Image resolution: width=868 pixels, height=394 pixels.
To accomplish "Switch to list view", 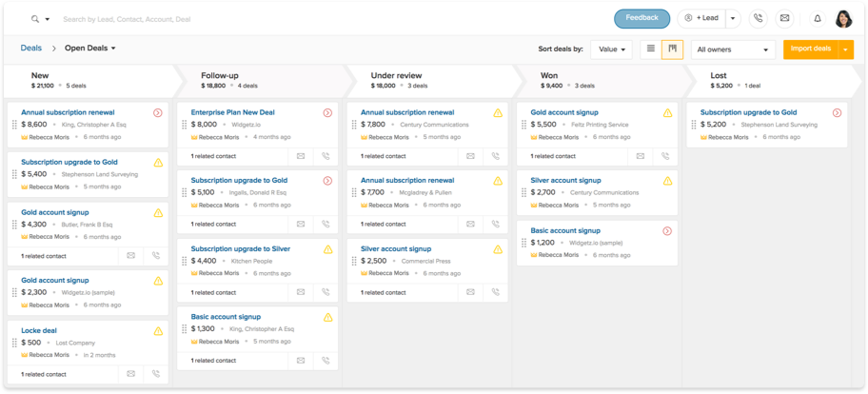I will [x=651, y=49].
